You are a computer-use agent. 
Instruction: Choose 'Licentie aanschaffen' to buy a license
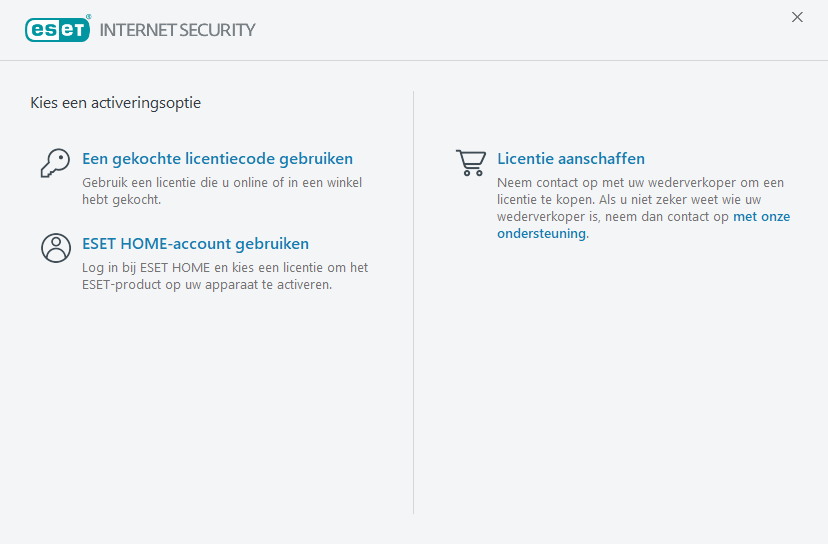[571, 159]
